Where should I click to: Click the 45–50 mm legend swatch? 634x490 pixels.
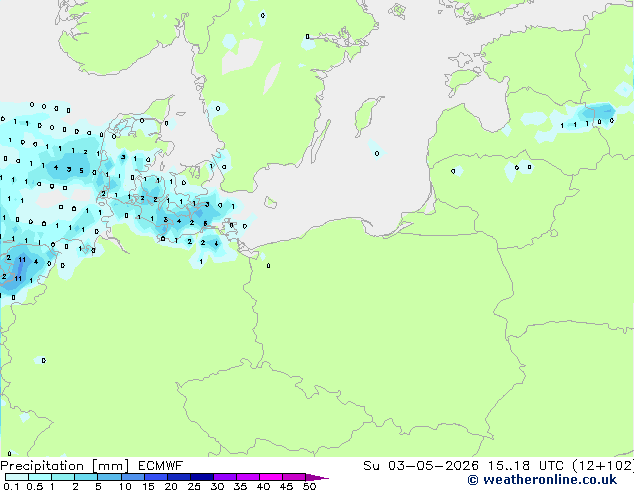(294, 477)
